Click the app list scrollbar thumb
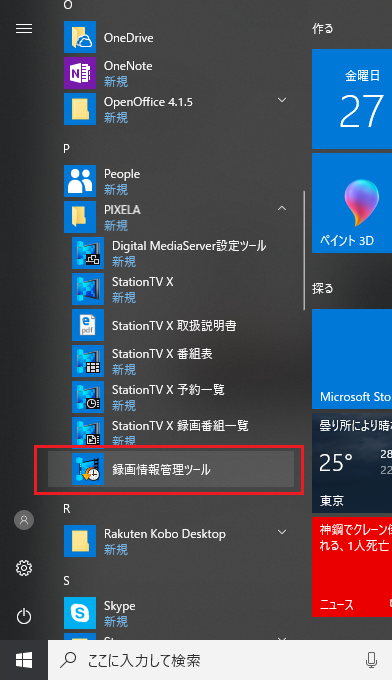The height and width of the screenshot is (680, 392). tap(304, 250)
